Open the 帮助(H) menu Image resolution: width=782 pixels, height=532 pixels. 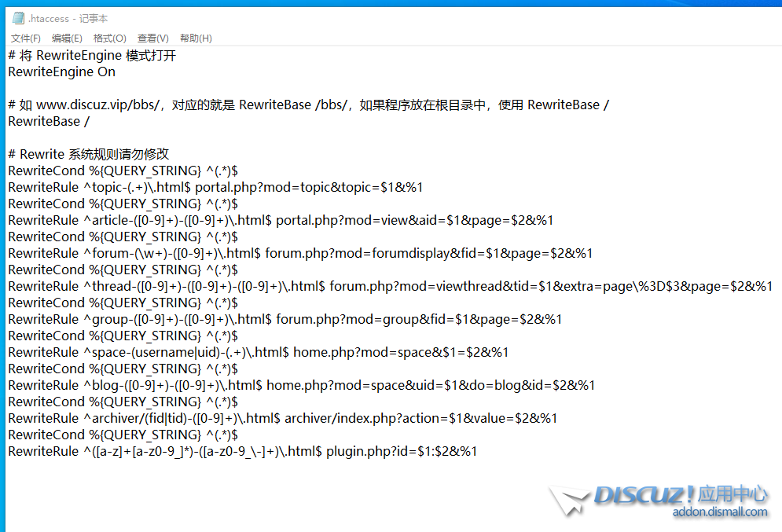(x=196, y=38)
